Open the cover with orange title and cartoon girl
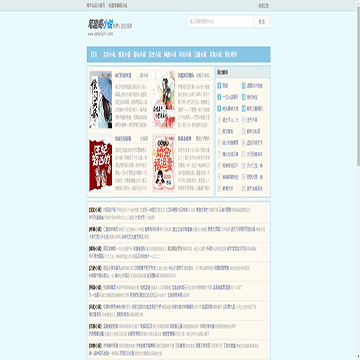Viewport: 360px width, 360px height. tap(164, 163)
